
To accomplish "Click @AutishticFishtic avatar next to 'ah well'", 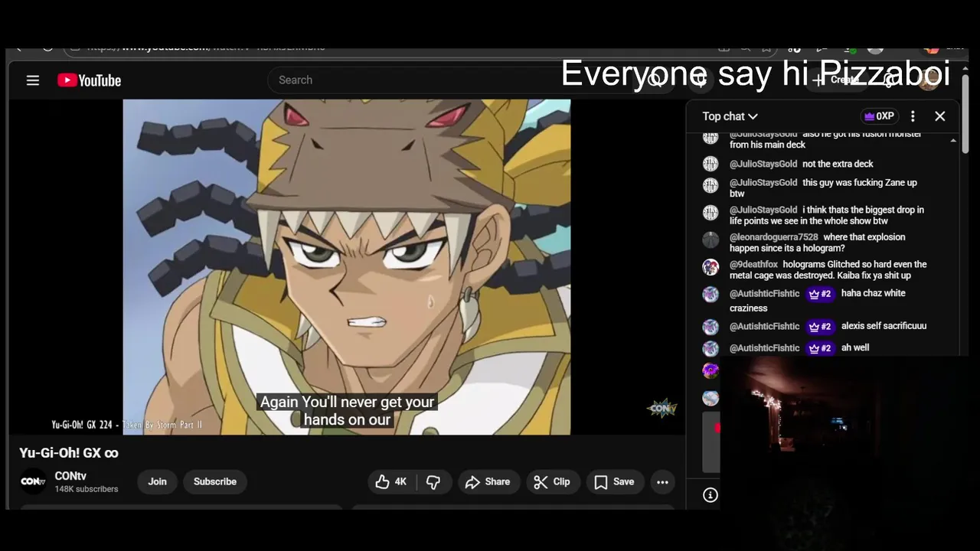I will [x=710, y=348].
